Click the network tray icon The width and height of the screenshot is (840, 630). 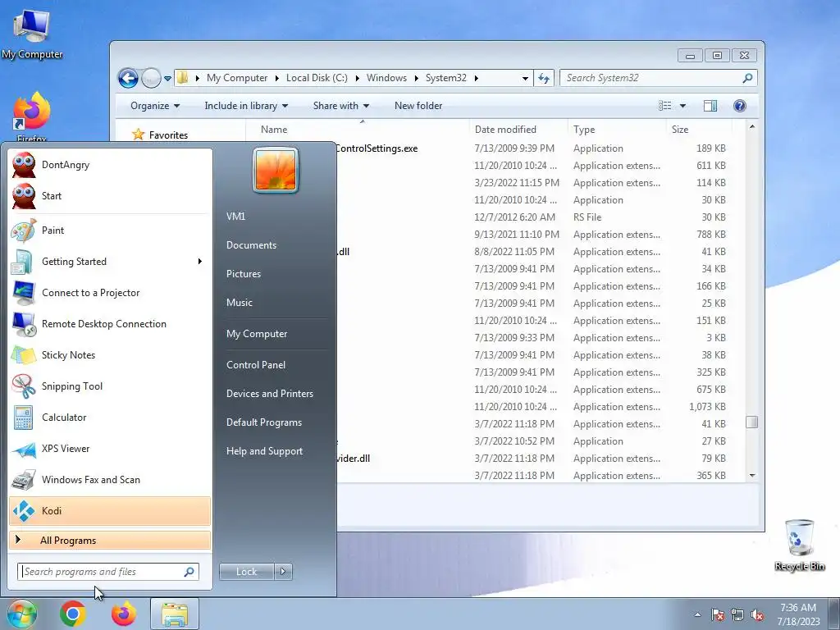pos(737,615)
